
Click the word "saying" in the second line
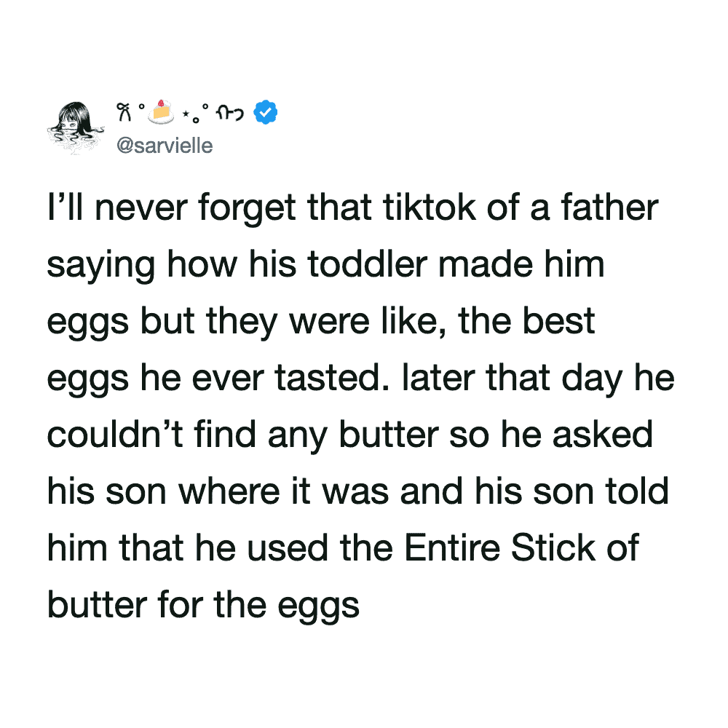(x=100, y=265)
